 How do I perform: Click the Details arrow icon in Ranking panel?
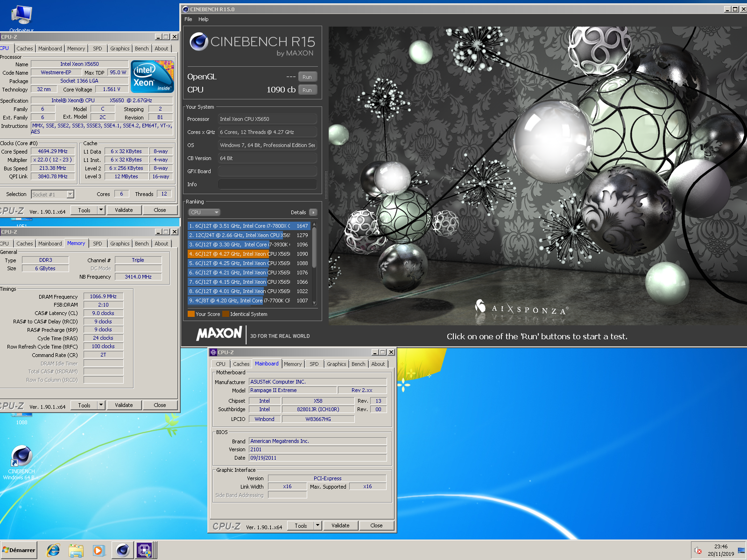(313, 212)
